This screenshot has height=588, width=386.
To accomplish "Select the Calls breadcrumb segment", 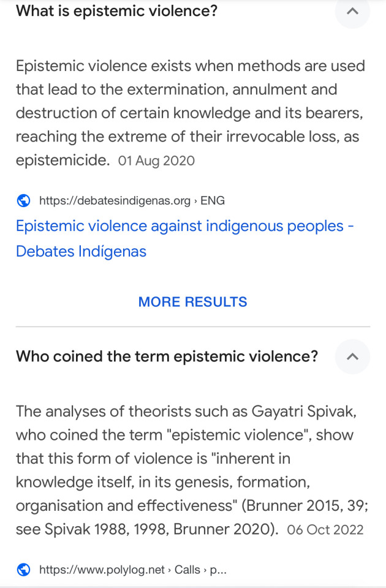I will tap(187, 570).
